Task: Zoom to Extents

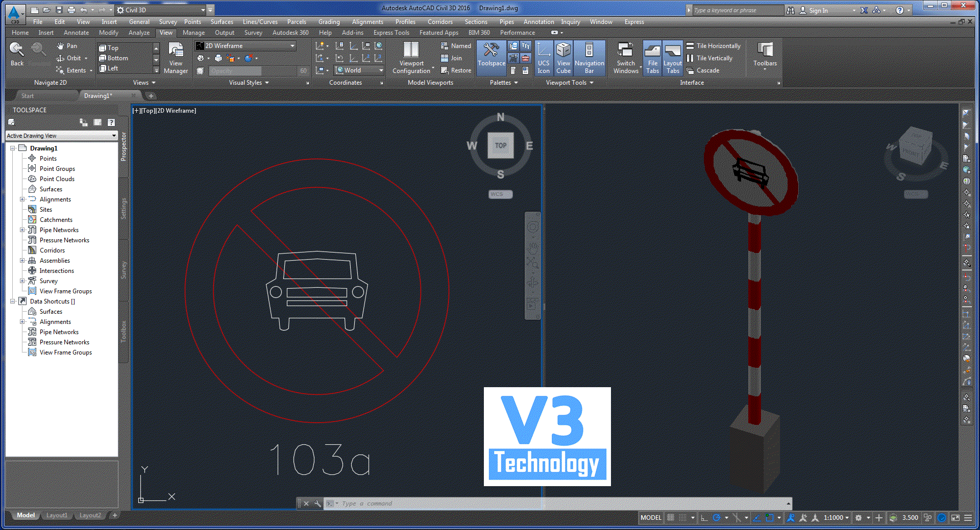Action: coord(71,70)
